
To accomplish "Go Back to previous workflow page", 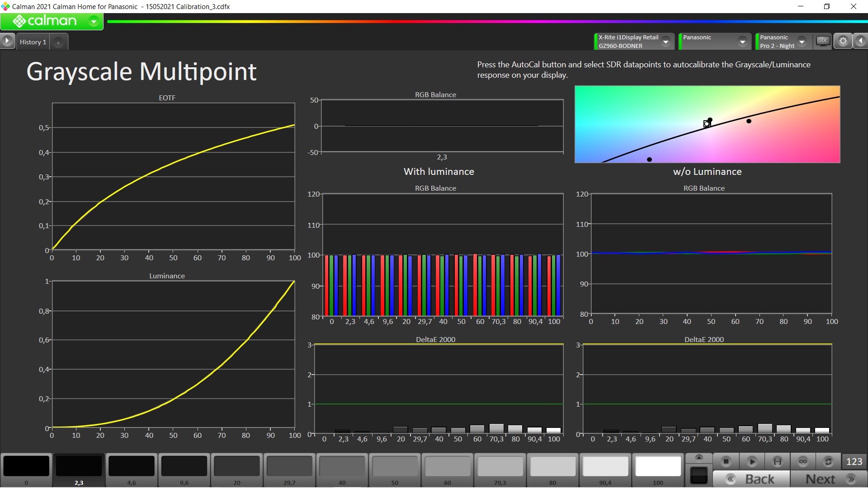I will pos(752,479).
